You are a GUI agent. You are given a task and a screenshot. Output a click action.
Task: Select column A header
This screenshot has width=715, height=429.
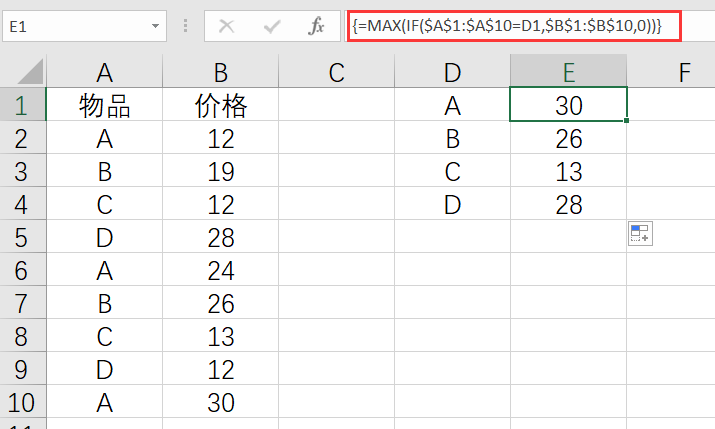(x=104, y=72)
